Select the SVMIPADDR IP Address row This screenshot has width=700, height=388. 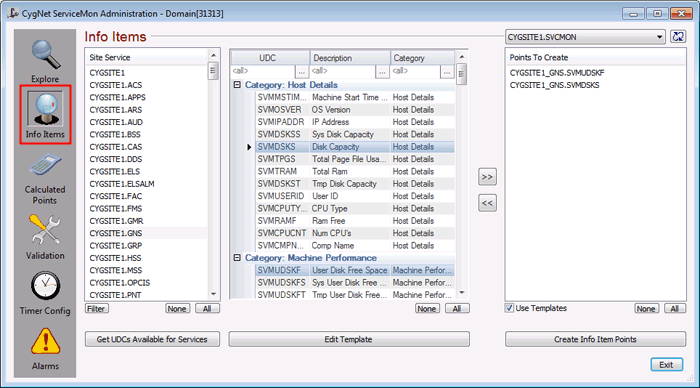click(355, 122)
